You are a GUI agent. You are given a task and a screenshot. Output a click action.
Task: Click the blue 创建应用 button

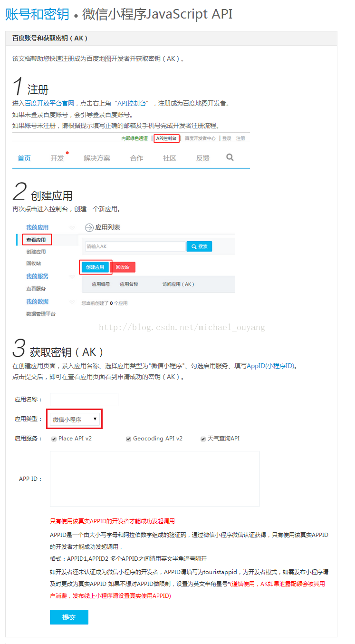click(95, 267)
